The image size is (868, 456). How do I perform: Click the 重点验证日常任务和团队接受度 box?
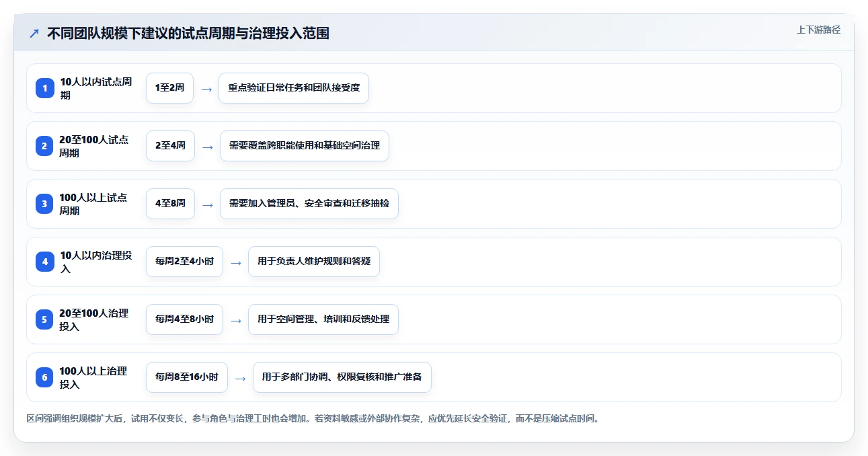[294, 88]
